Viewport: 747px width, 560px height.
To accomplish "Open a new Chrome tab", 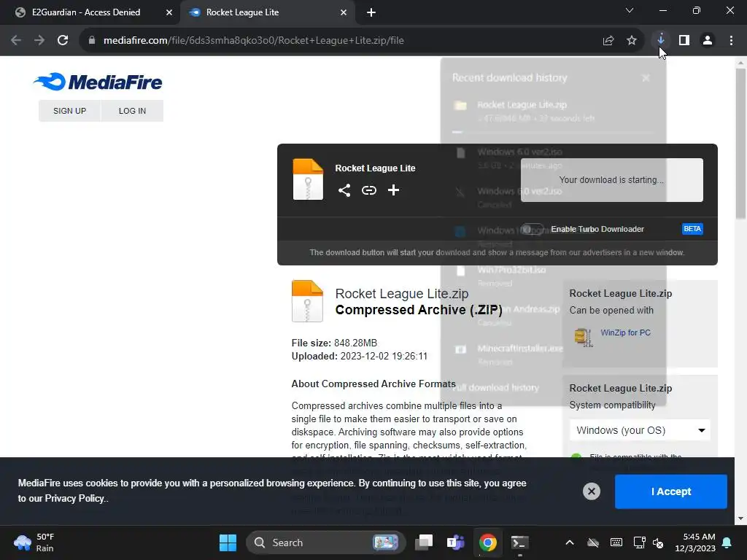I will pos(371,13).
